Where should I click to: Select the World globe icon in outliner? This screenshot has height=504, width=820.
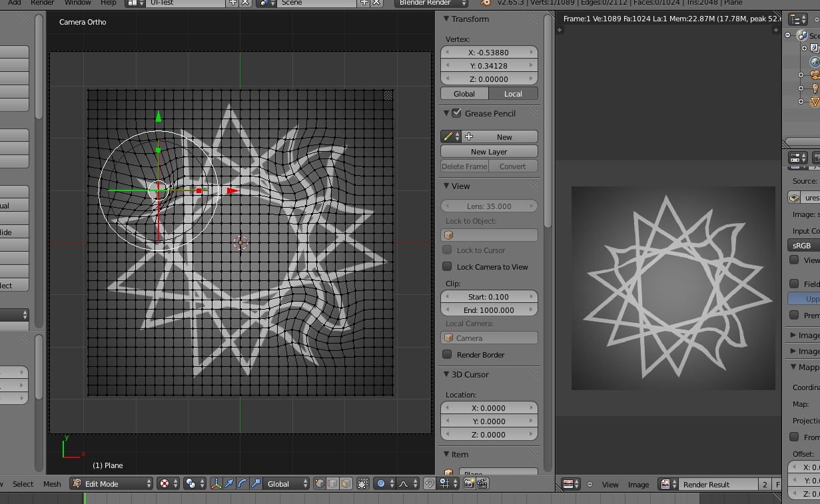tap(815, 62)
